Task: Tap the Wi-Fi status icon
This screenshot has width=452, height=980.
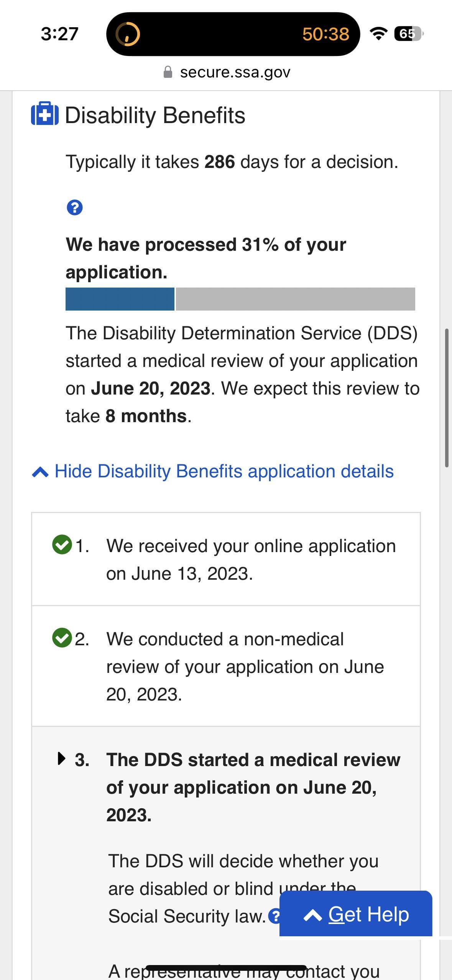Action: tap(378, 34)
